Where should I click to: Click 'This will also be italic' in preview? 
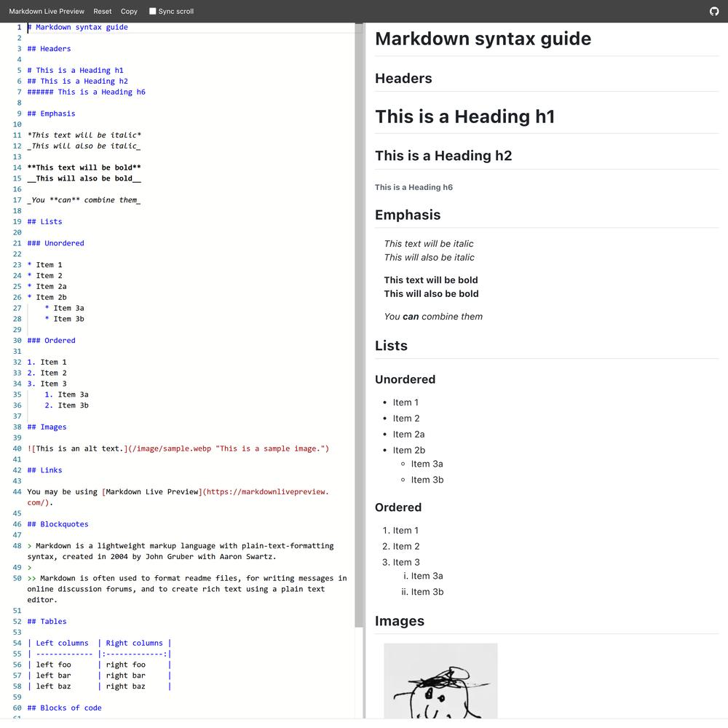(429, 258)
